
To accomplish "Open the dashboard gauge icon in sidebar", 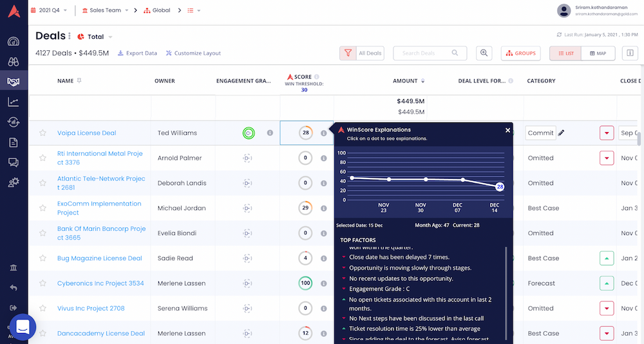I will 13,41.
